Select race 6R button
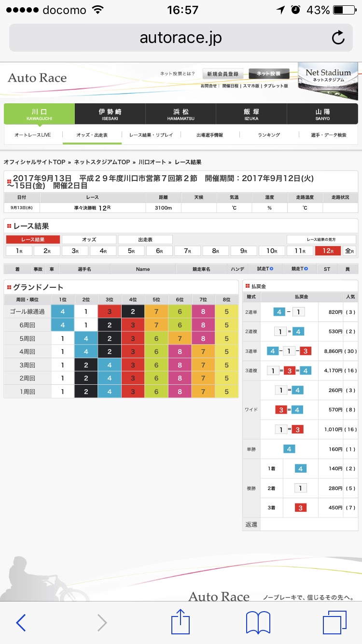 [x=159, y=251]
